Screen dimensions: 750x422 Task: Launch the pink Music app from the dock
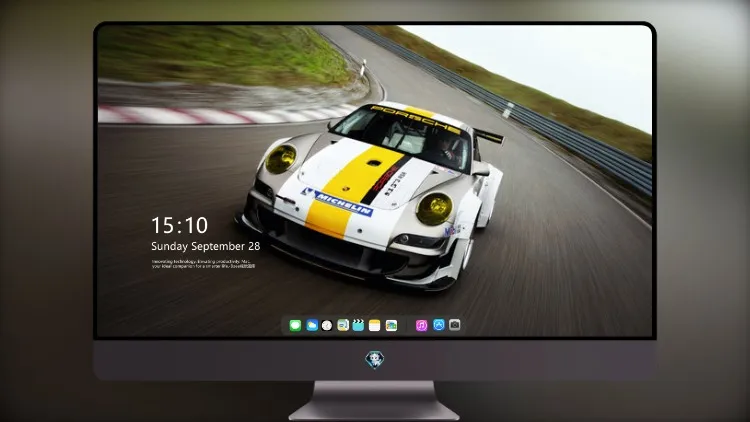(421, 325)
